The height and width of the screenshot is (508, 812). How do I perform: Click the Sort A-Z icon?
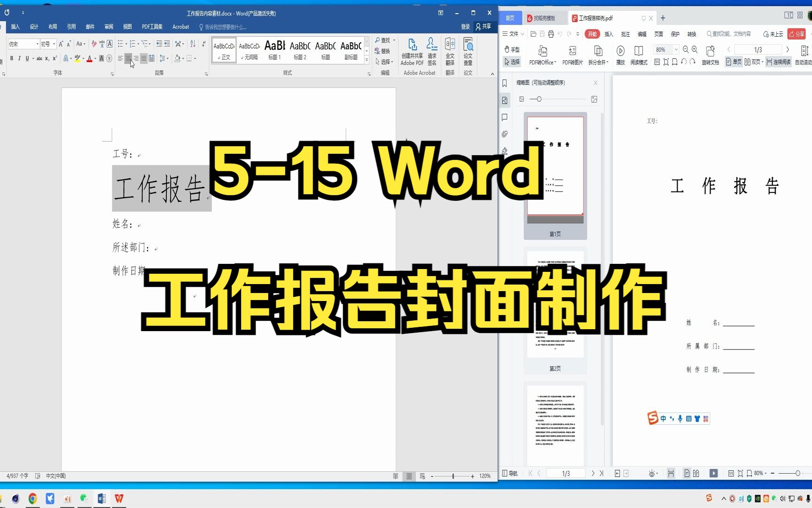pos(193,44)
